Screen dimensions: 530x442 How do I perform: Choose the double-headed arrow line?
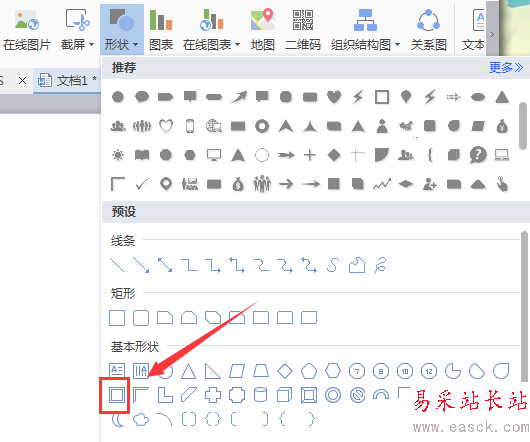(x=165, y=265)
